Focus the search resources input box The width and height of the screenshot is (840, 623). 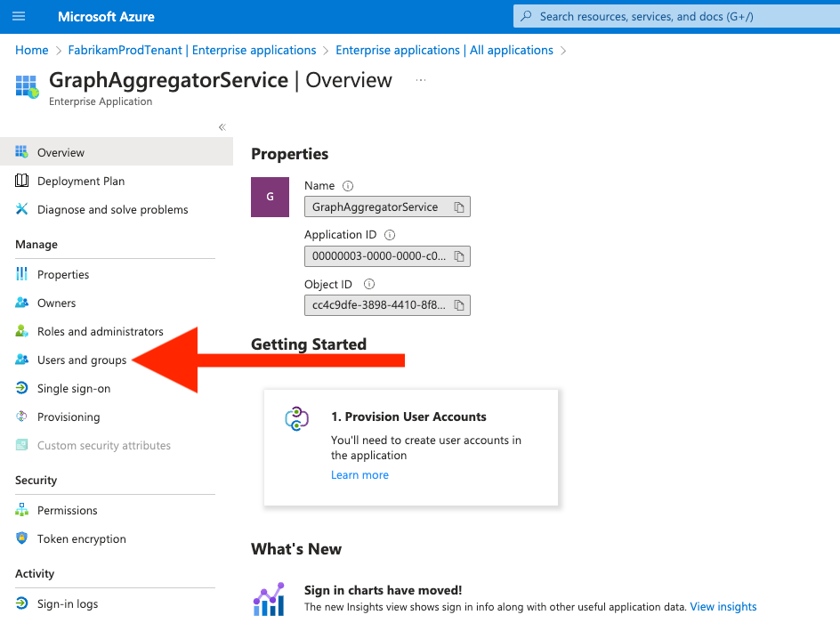[x=676, y=17]
